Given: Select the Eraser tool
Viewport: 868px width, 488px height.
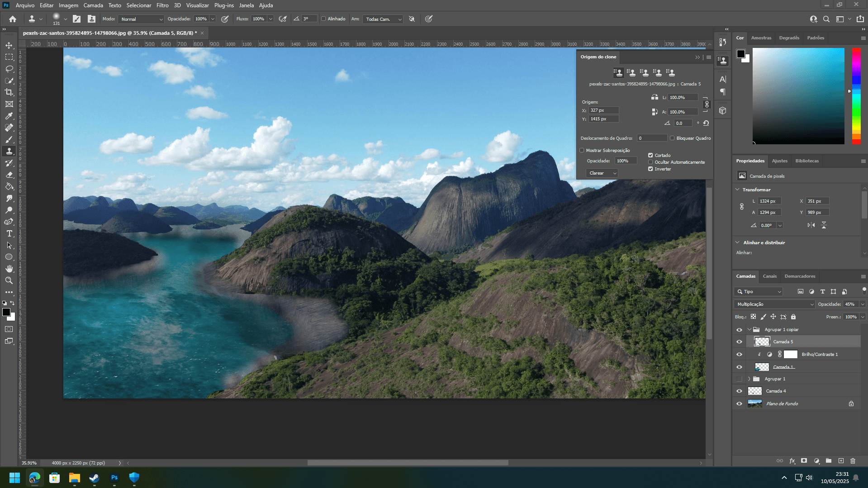Looking at the screenshot, I should pyautogui.click(x=9, y=175).
